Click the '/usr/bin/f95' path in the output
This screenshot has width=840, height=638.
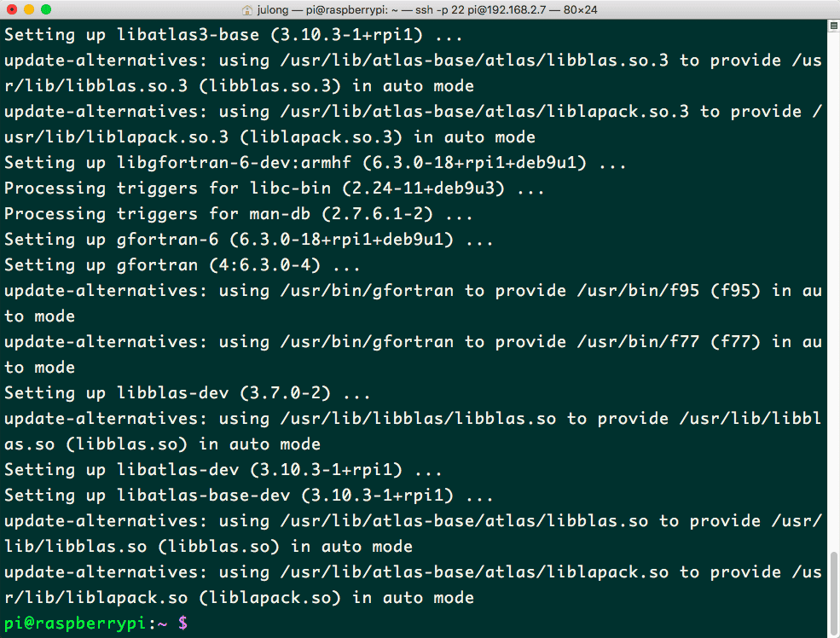coord(638,291)
